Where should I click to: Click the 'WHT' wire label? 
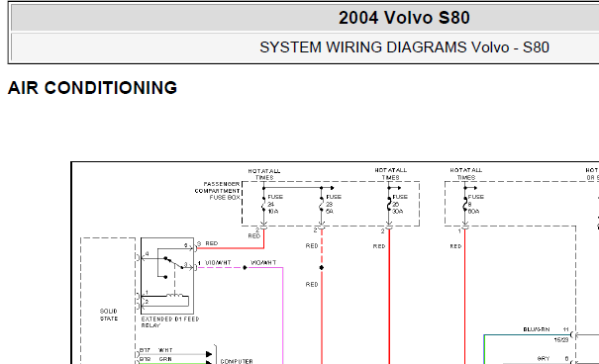[x=165, y=350]
